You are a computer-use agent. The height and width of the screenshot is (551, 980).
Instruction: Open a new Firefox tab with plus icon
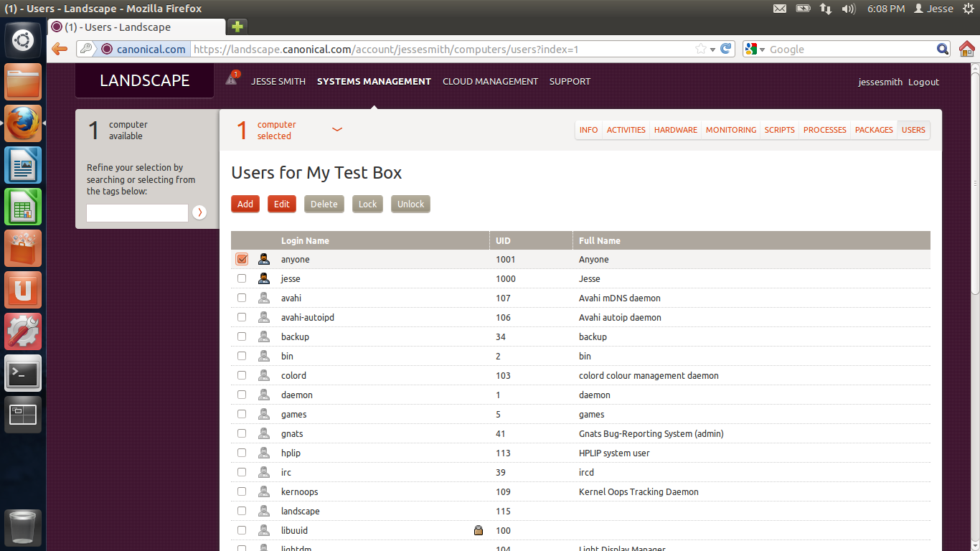[237, 27]
